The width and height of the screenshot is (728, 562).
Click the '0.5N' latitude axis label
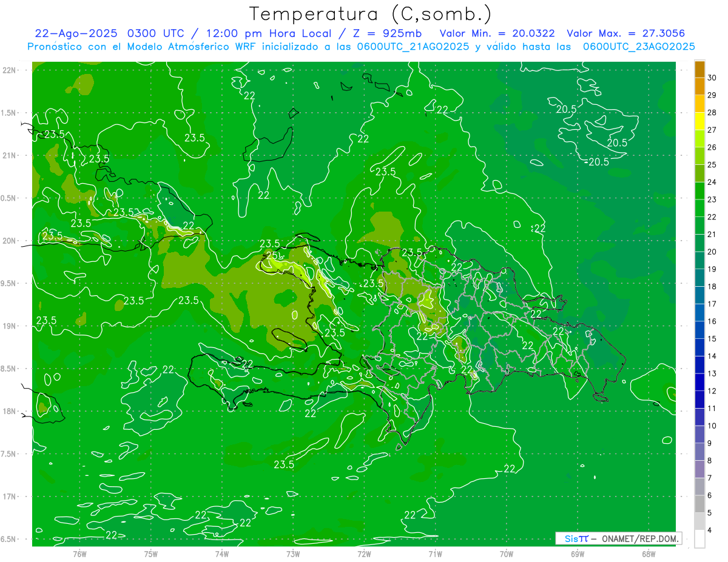(x=9, y=198)
